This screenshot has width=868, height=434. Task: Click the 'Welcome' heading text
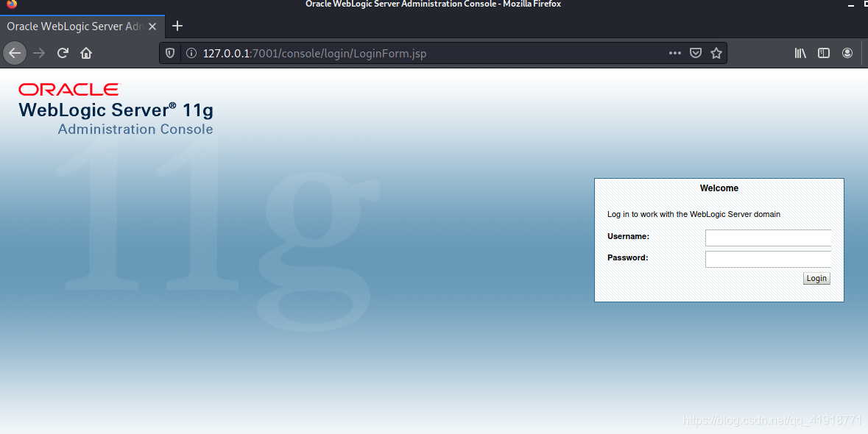719,188
